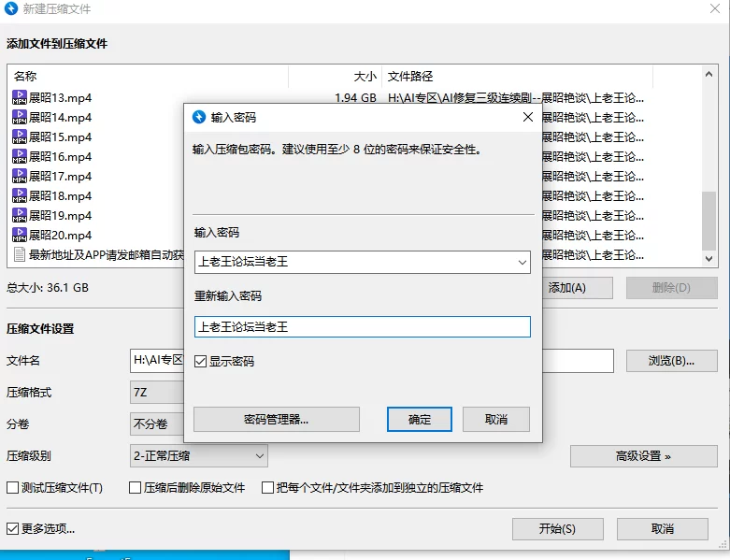Screen dimensions: 730x560
Task: Click 取消 in the password dialog
Action: tap(496, 420)
